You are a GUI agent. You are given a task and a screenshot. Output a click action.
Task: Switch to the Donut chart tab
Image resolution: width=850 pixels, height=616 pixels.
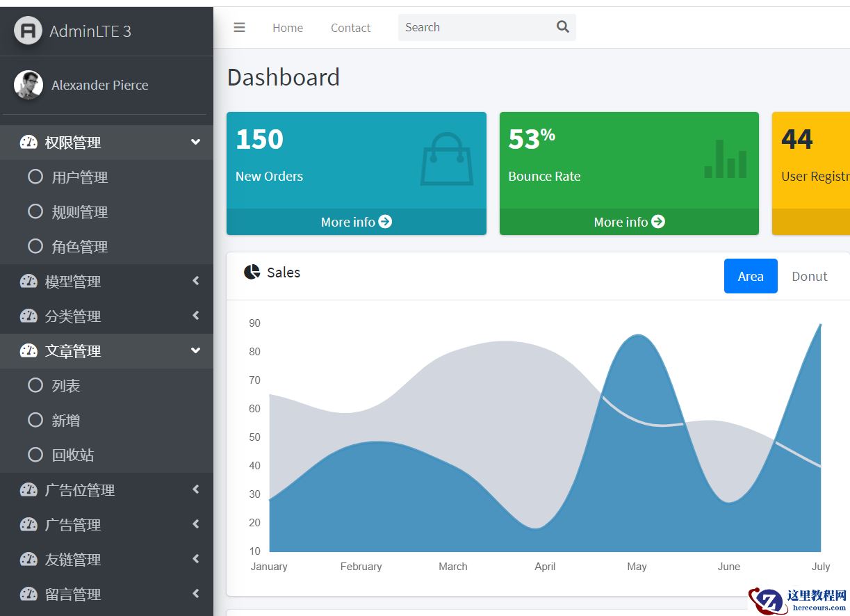click(x=809, y=276)
